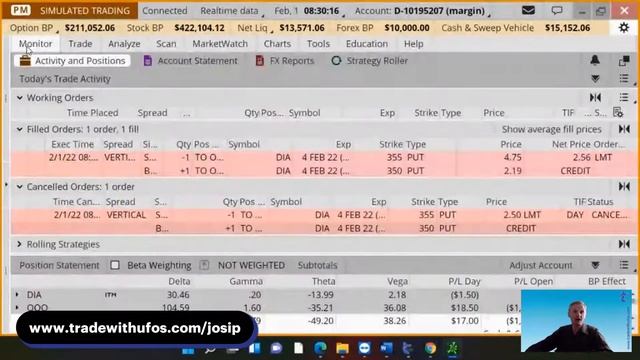Open the chat bubble icon in title bar

coord(557,10)
